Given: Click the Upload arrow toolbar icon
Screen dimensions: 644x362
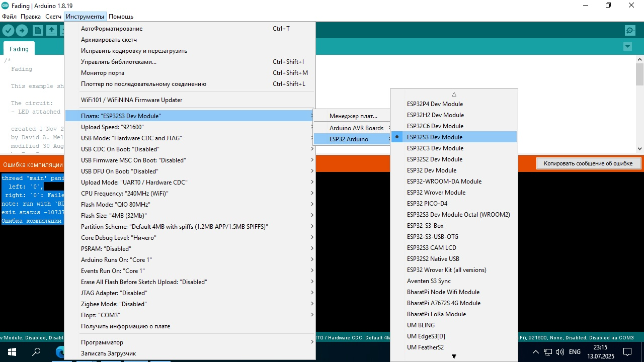Looking at the screenshot, I should (22, 31).
